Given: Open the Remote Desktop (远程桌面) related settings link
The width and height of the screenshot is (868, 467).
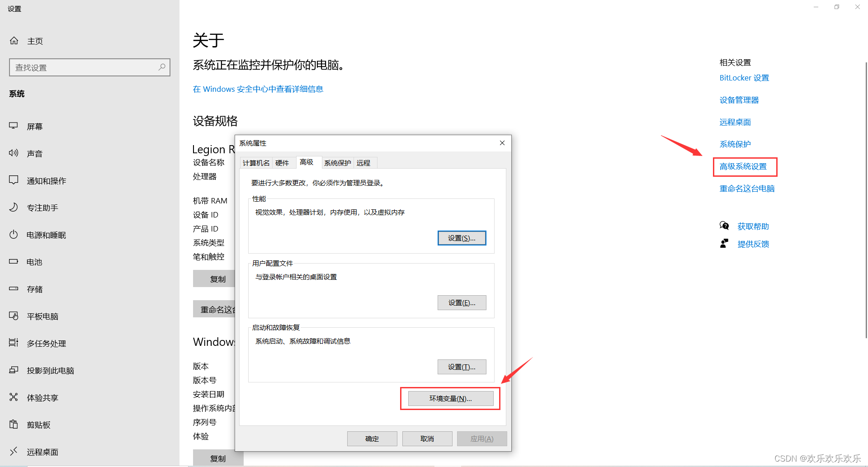Looking at the screenshot, I should click(x=735, y=122).
